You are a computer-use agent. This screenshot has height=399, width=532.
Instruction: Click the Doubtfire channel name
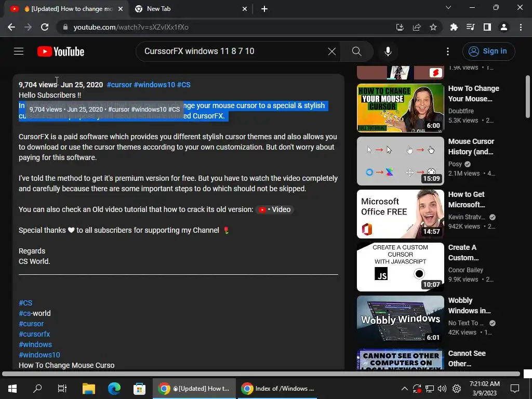click(x=461, y=111)
